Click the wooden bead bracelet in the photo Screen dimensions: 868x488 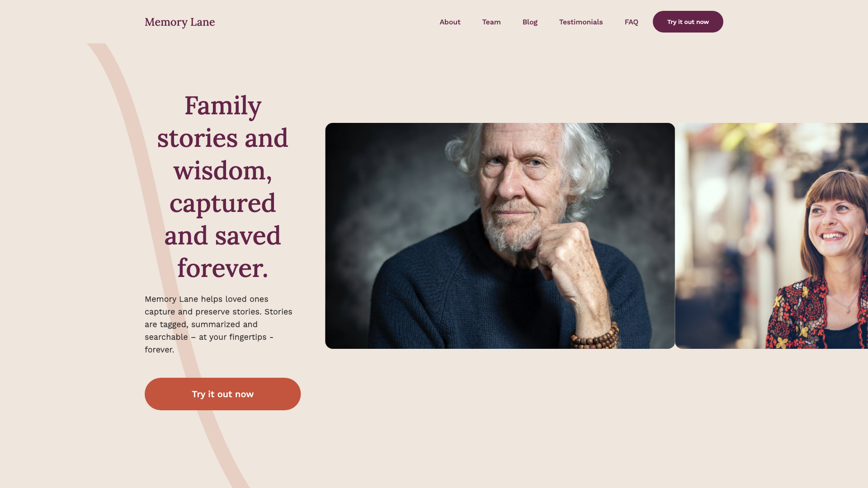coord(595,337)
